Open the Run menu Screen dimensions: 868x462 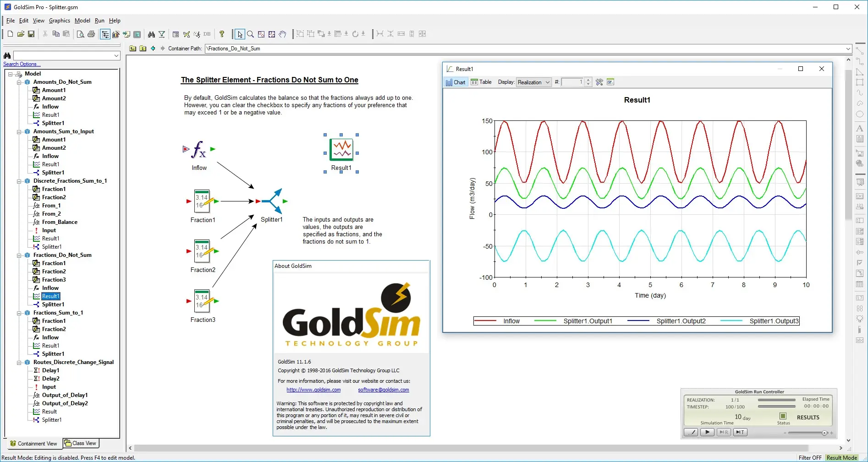[99, 21]
